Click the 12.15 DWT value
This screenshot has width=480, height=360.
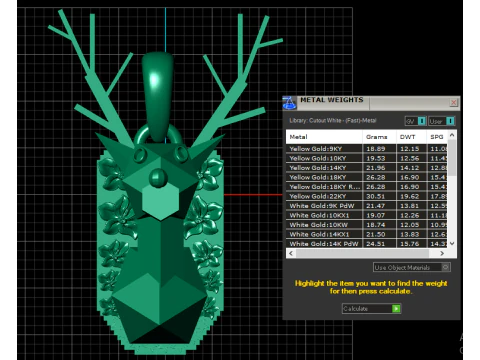(410, 149)
